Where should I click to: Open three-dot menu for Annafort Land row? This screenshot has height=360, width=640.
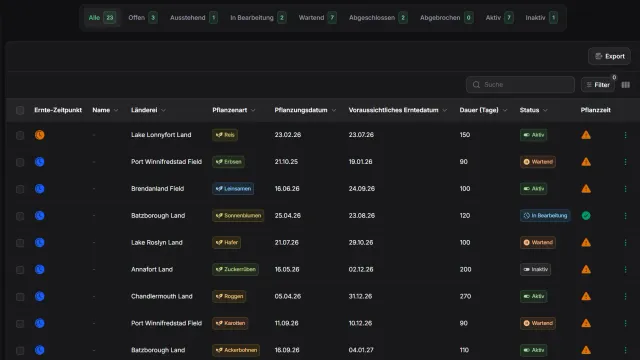tap(625, 269)
